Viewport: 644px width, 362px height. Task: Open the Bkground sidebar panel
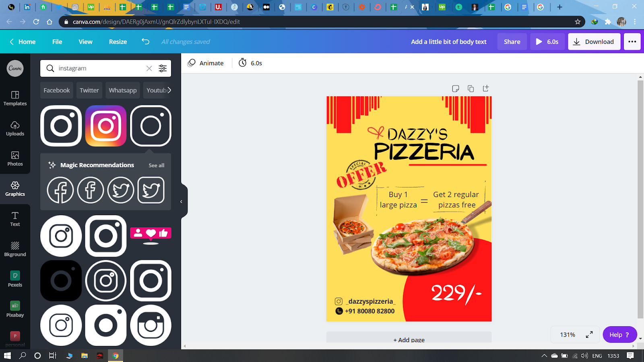click(15, 249)
